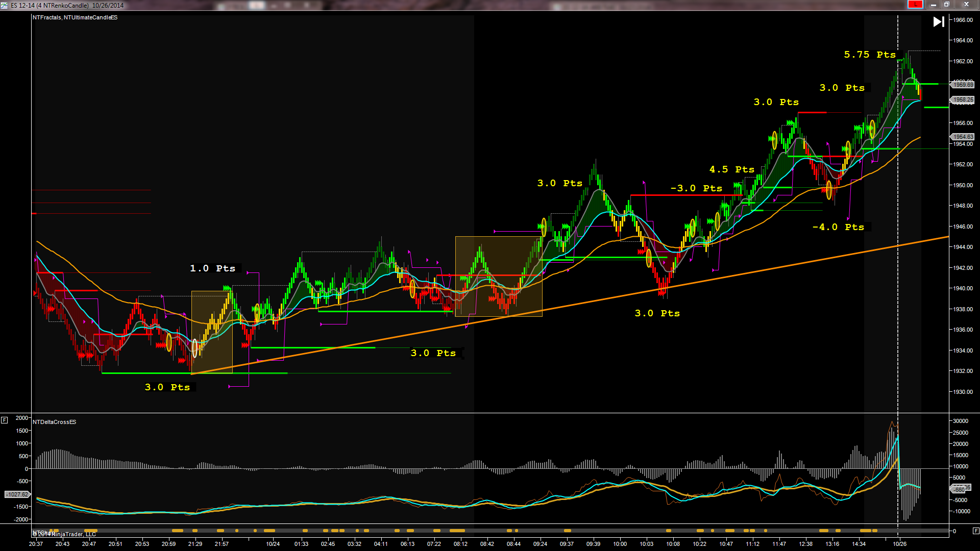980x551 pixels.
Task: Click the 10/26 date label on time axis
Action: [900, 544]
